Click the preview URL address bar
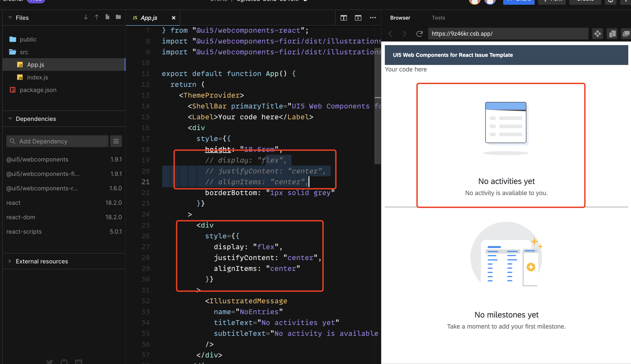Viewport: 631px width, 364px height. [508, 34]
